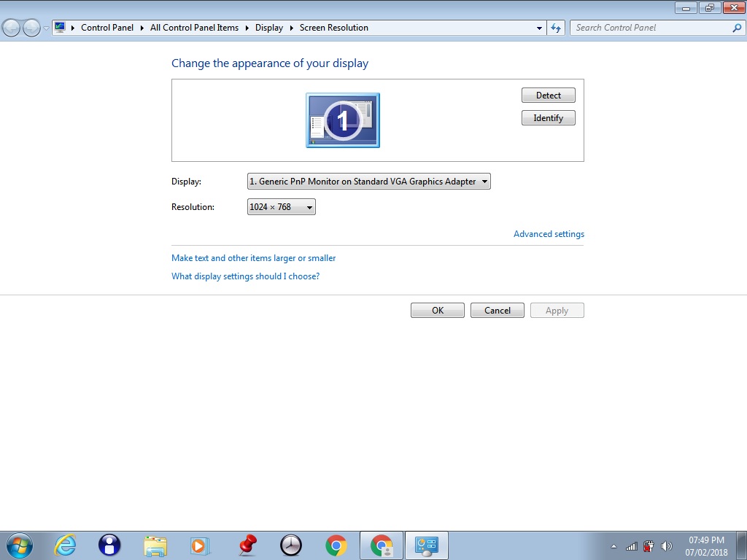The height and width of the screenshot is (560, 747).
Task: Open the red pushpin taskbar app
Action: tap(247, 545)
